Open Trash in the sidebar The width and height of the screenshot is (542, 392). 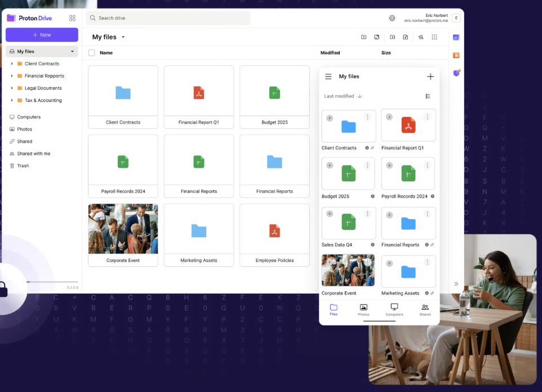point(23,166)
